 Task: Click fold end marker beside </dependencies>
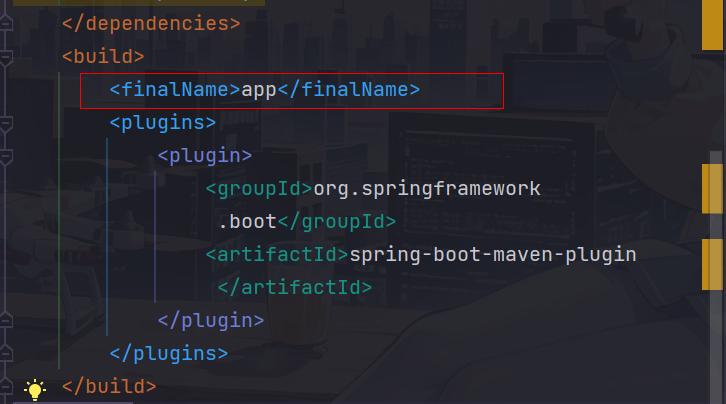(6, 22)
